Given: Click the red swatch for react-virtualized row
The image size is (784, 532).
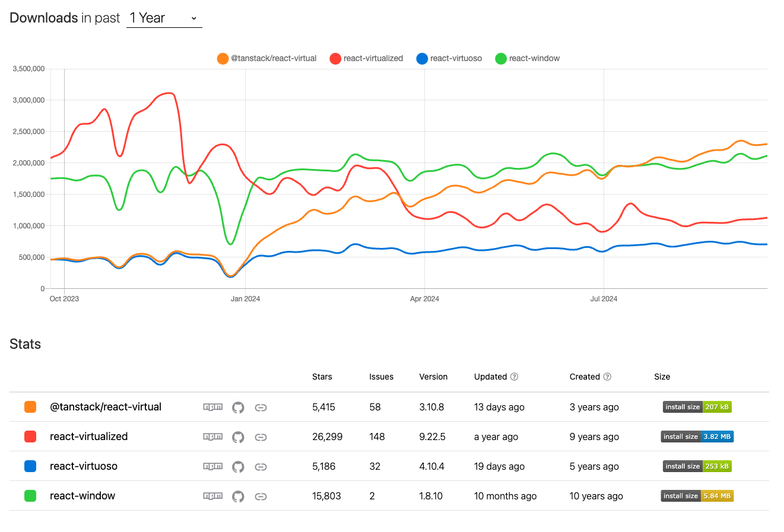Looking at the screenshot, I should [x=30, y=437].
